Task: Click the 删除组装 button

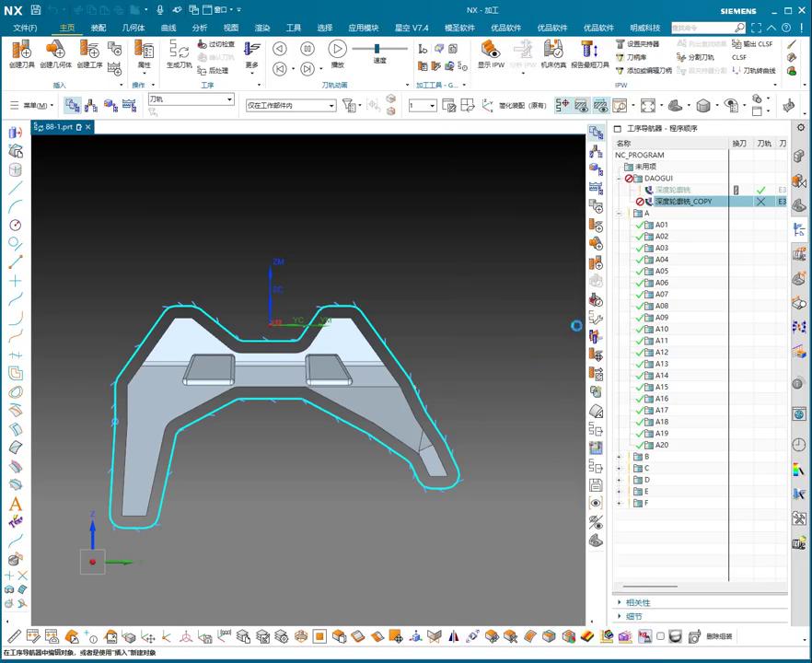Action: tap(719, 636)
